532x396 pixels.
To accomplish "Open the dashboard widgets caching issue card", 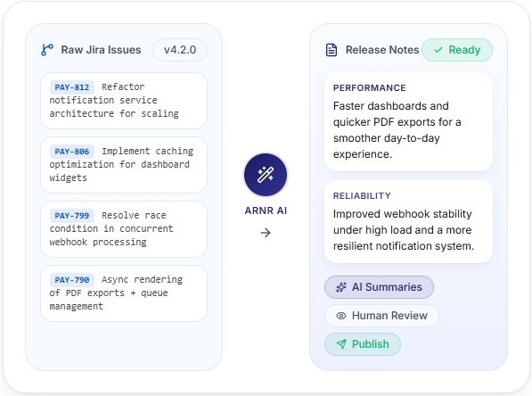I will point(124,165).
